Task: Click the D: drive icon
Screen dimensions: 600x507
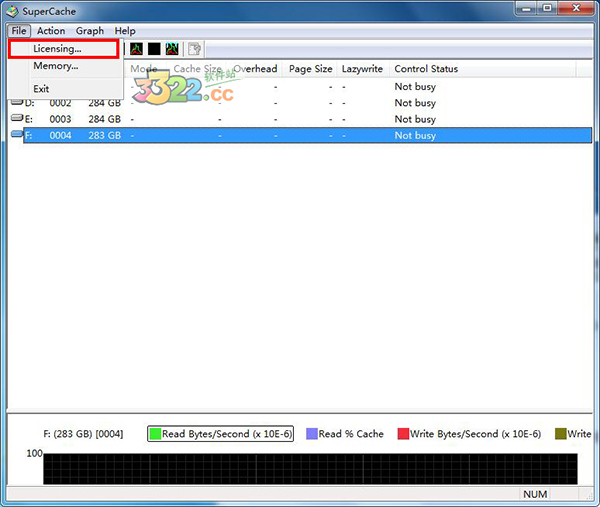Action: [x=16, y=102]
